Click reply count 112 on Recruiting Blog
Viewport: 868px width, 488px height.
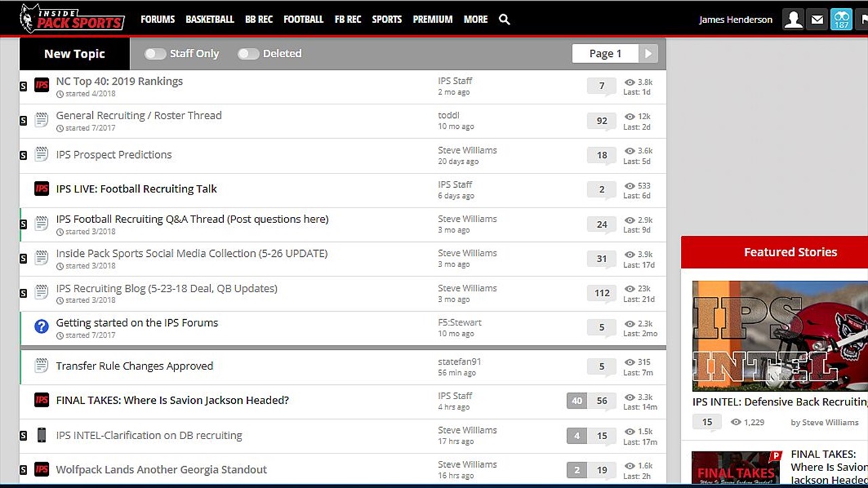[x=602, y=293]
